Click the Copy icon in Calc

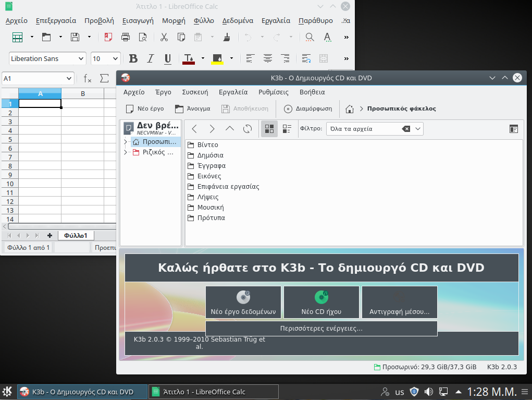coord(181,37)
